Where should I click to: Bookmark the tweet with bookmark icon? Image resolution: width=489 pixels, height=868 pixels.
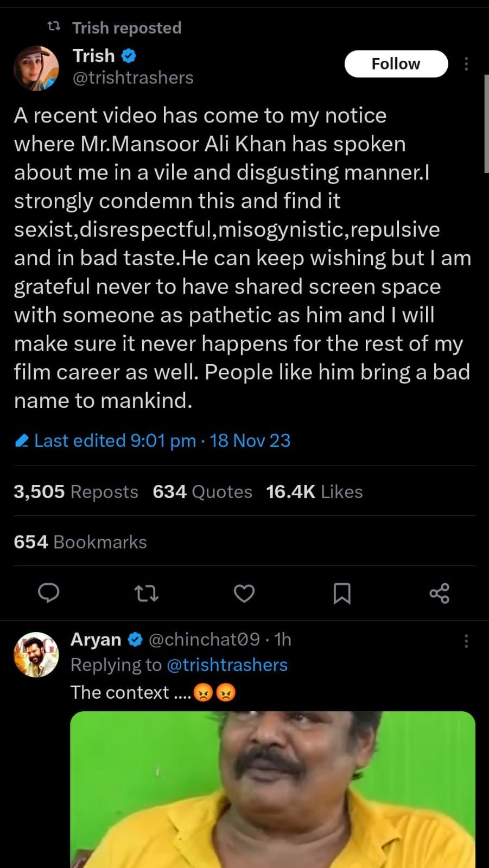coord(341,593)
